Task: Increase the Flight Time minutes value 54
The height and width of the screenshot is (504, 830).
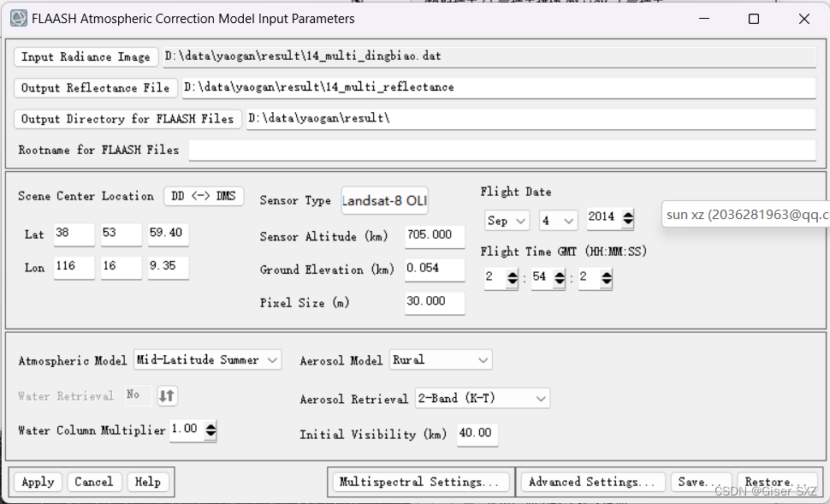Action: 560,274
